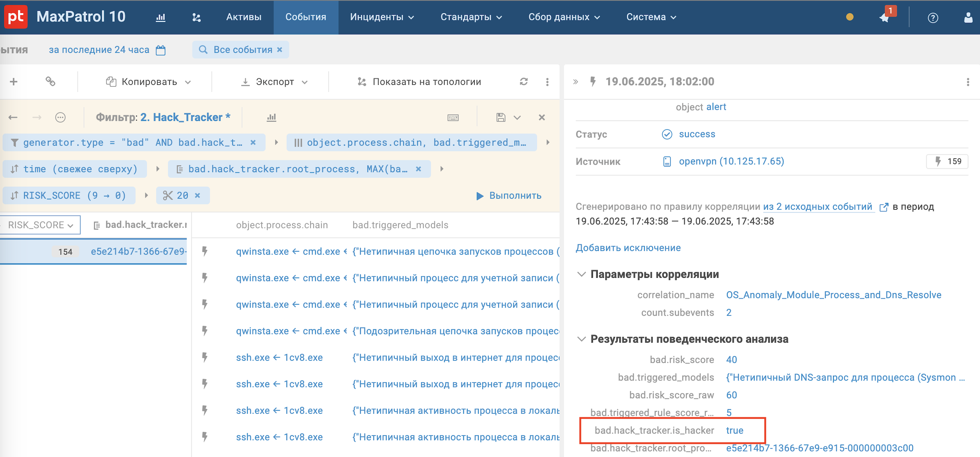Open the calendar date picker icon
This screenshot has height=457, width=980.
[x=161, y=50]
